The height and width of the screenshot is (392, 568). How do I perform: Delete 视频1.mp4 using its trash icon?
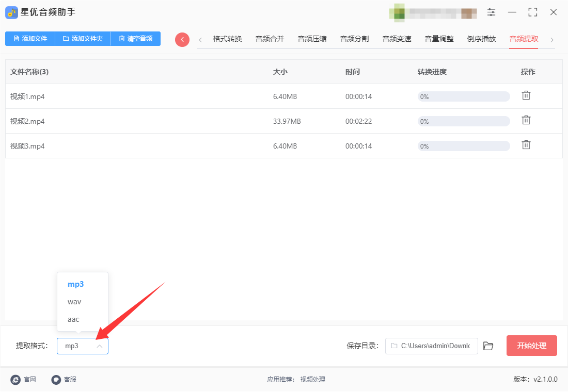pyautogui.click(x=526, y=95)
